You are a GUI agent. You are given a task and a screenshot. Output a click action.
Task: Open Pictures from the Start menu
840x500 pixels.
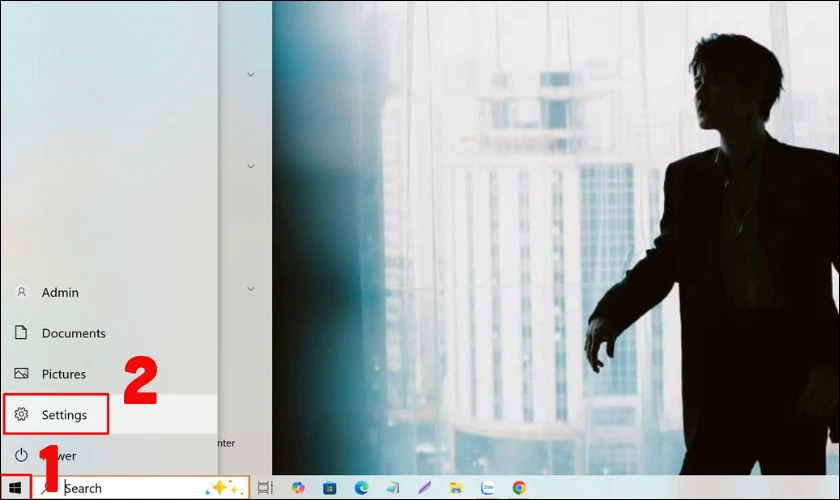[109, 374]
